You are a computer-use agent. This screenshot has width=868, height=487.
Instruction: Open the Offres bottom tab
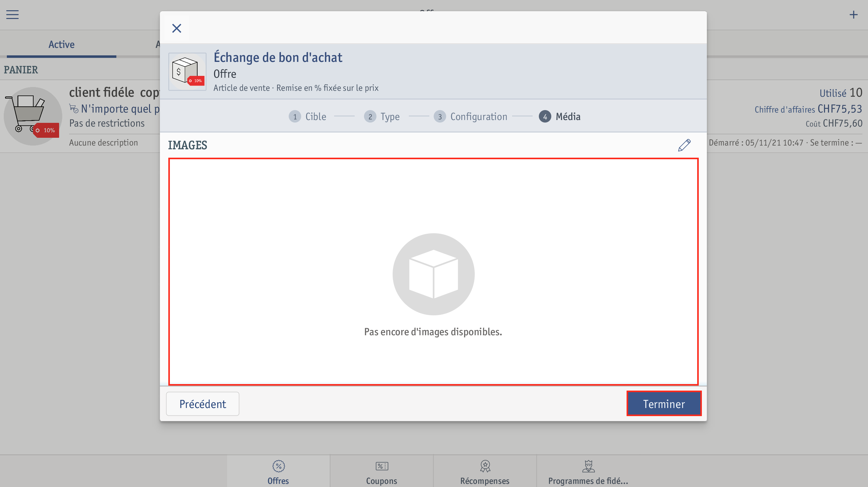(278, 472)
